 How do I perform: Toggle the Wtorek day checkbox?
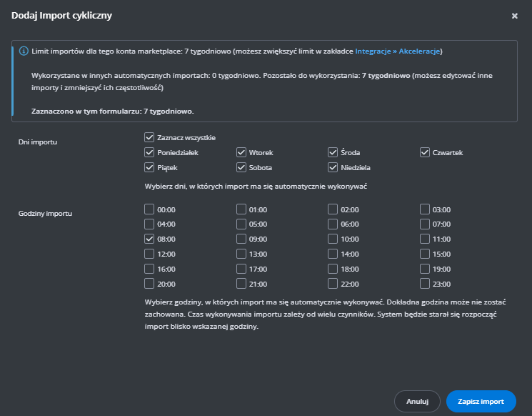[x=241, y=152]
